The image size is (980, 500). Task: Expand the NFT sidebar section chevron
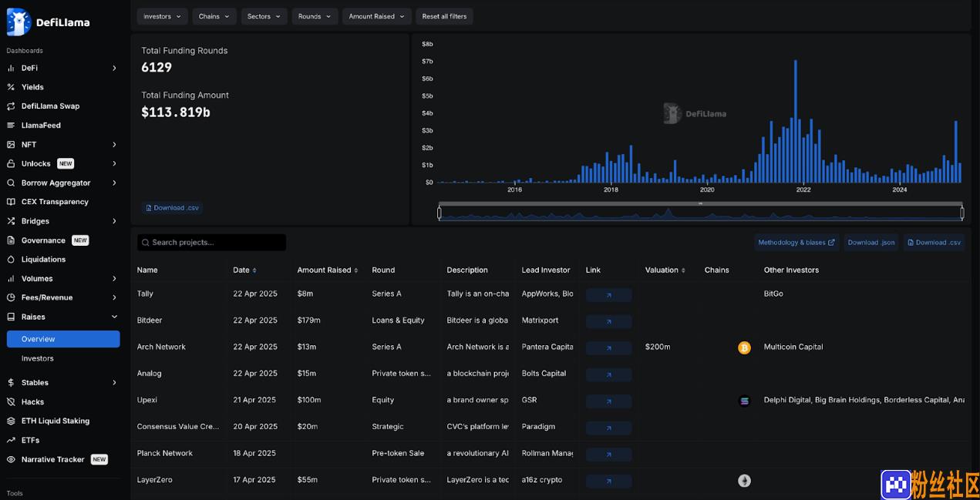click(x=114, y=145)
